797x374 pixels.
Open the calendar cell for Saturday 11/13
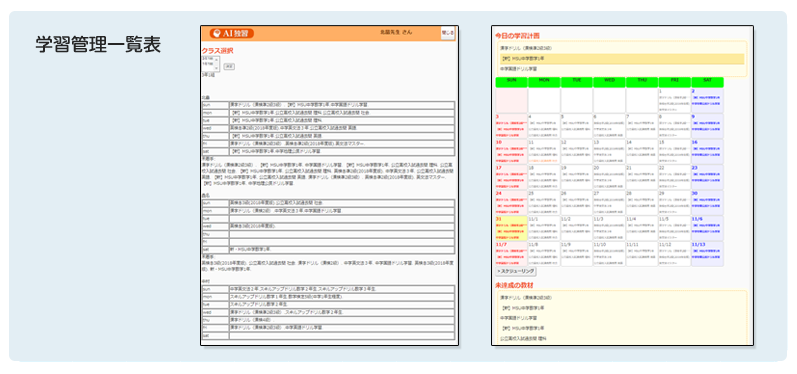point(707,254)
